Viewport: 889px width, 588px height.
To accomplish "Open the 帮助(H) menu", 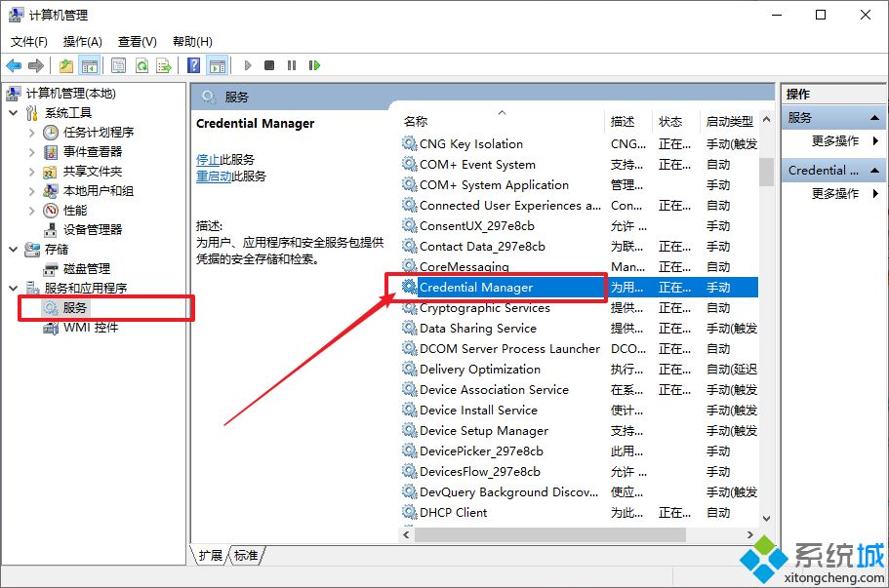I will coord(192,41).
